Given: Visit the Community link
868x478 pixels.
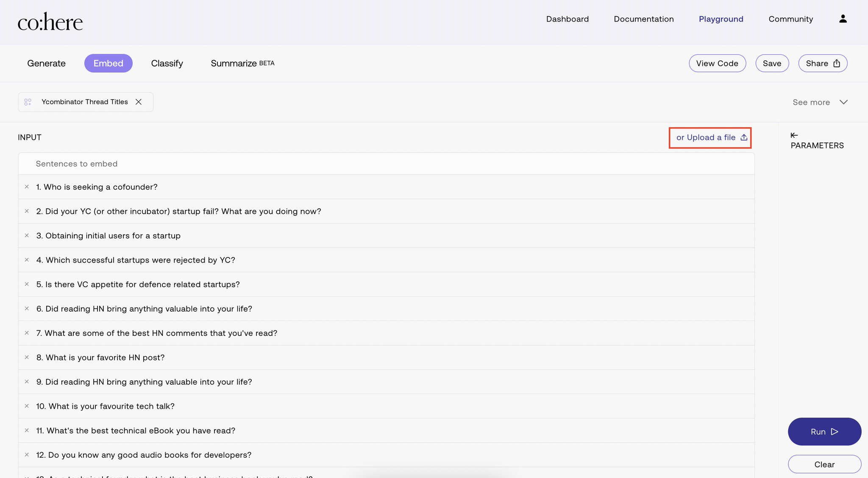Looking at the screenshot, I should pyautogui.click(x=790, y=19).
